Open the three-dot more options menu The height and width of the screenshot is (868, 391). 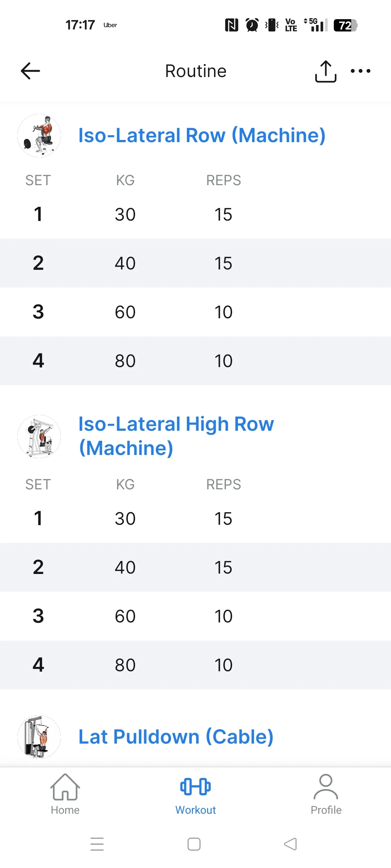pos(361,71)
